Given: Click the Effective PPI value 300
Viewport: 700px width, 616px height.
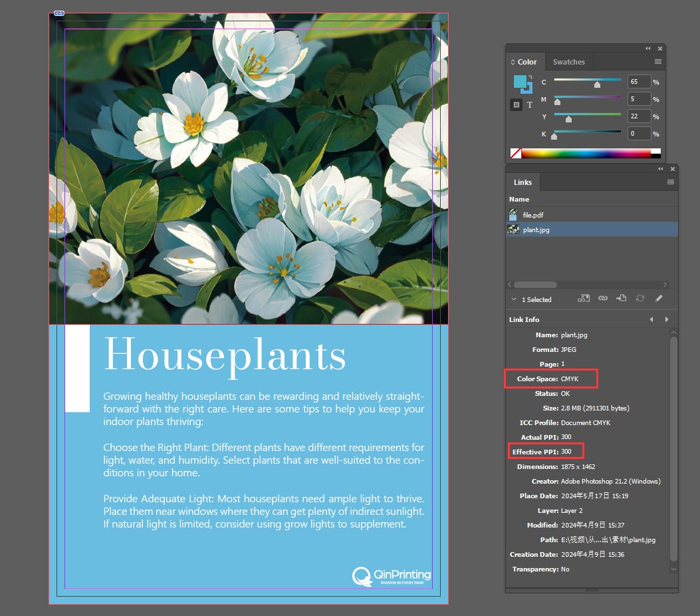Looking at the screenshot, I should pyautogui.click(x=566, y=452).
